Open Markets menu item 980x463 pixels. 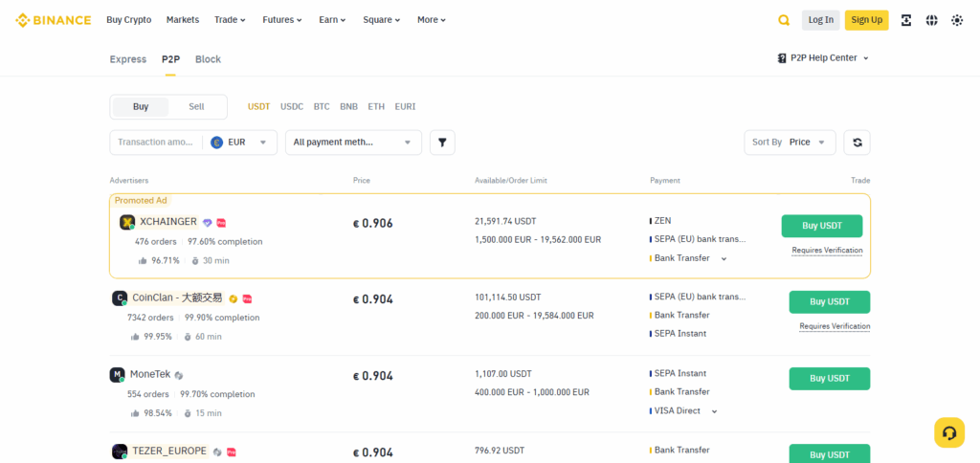coord(183,20)
